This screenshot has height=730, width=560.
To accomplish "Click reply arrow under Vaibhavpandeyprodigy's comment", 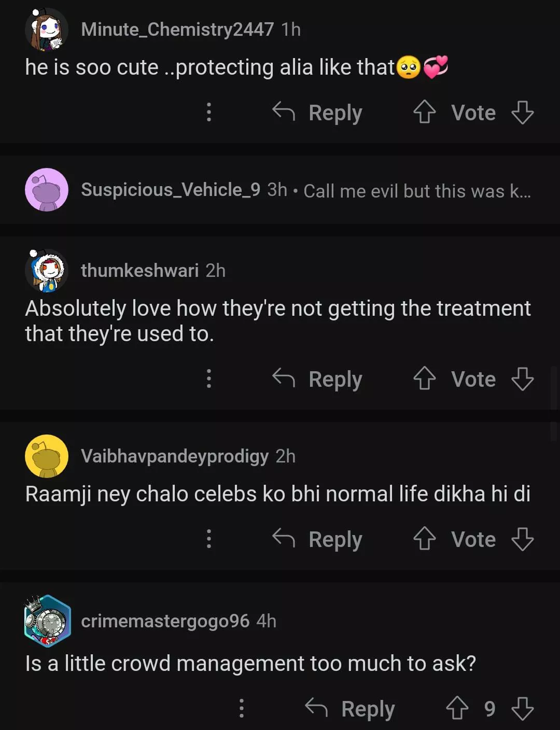I will (x=284, y=539).
